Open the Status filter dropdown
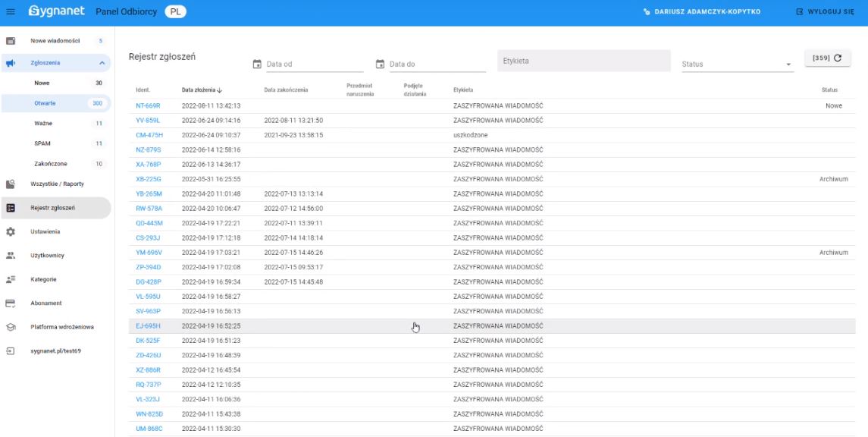 click(x=738, y=64)
